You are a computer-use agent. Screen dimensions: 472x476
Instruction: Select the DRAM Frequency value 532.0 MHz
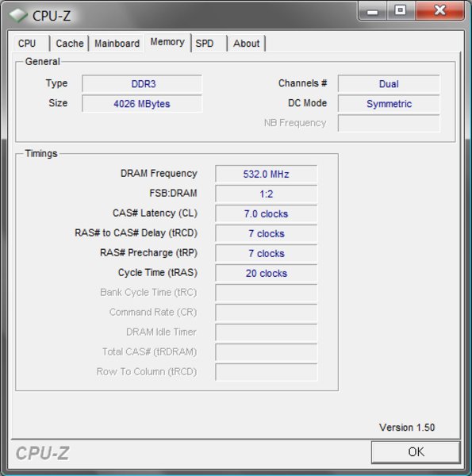(267, 174)
